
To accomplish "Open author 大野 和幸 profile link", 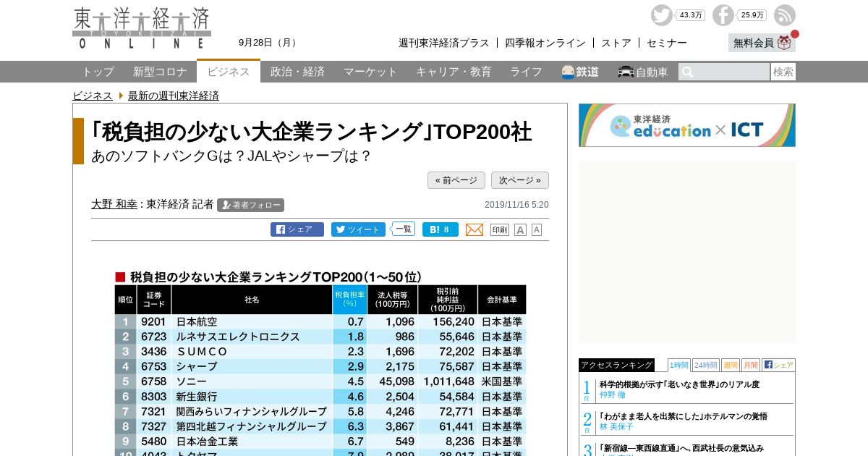I will [114, 204].
